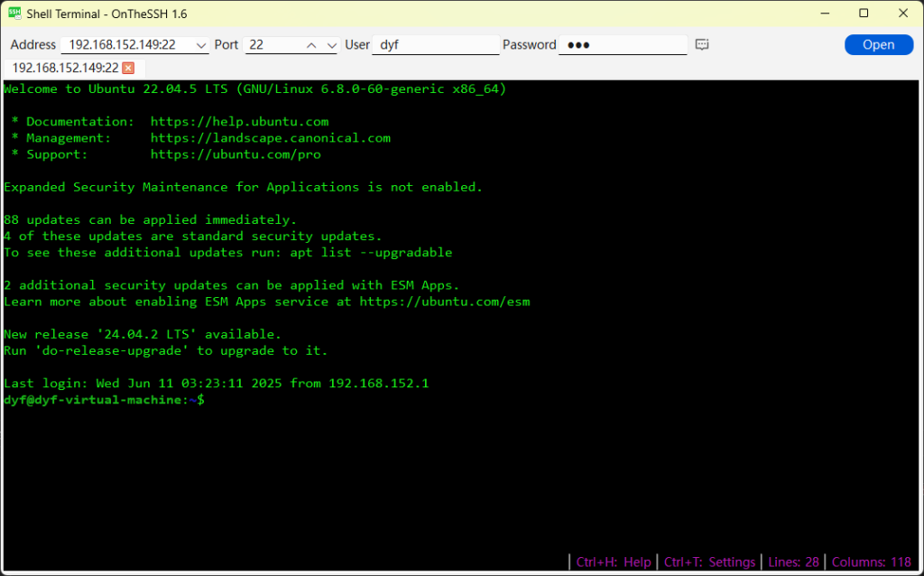This screenshot has width=924, height=576.
Task: Click https://ubuntu.com/pro in terminal output
Action: pos(236,154)
